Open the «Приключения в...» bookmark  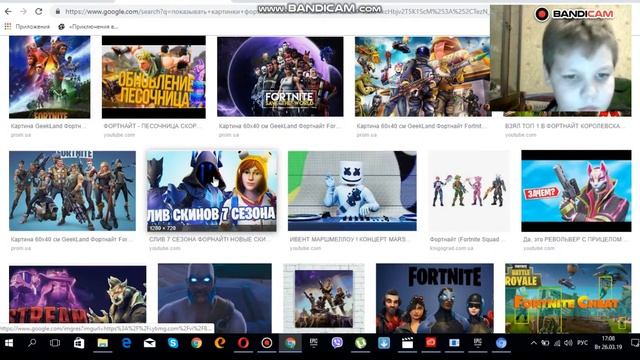click(x=88, y=27)
